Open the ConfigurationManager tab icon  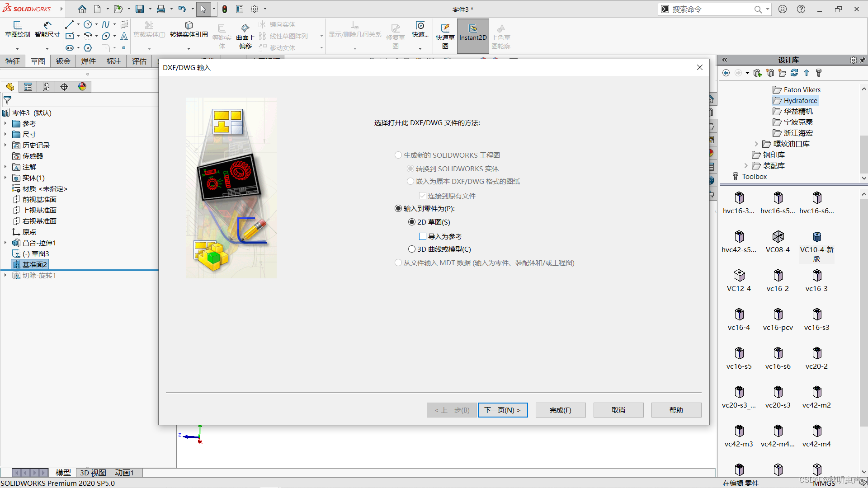point(46,87)
